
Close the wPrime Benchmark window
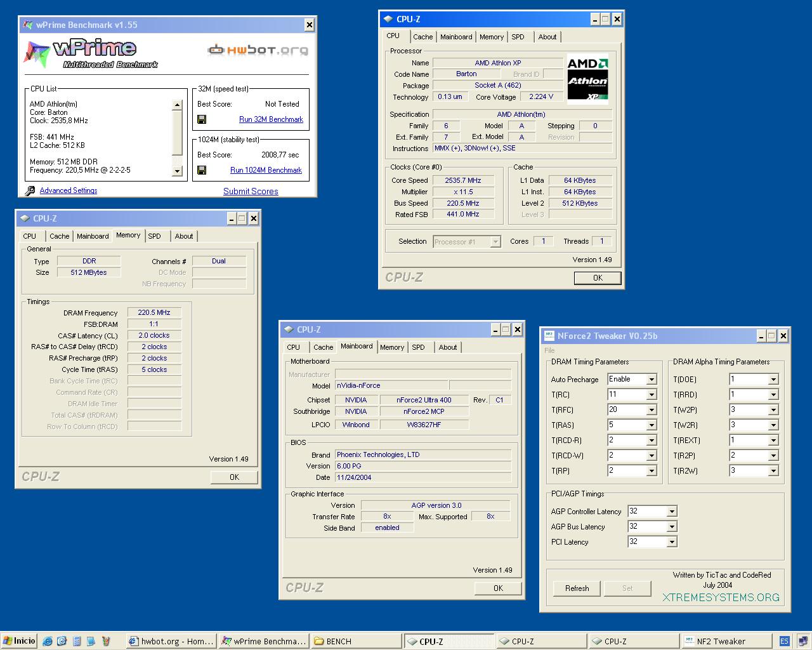pyautogui.click(x=310, y=25)
